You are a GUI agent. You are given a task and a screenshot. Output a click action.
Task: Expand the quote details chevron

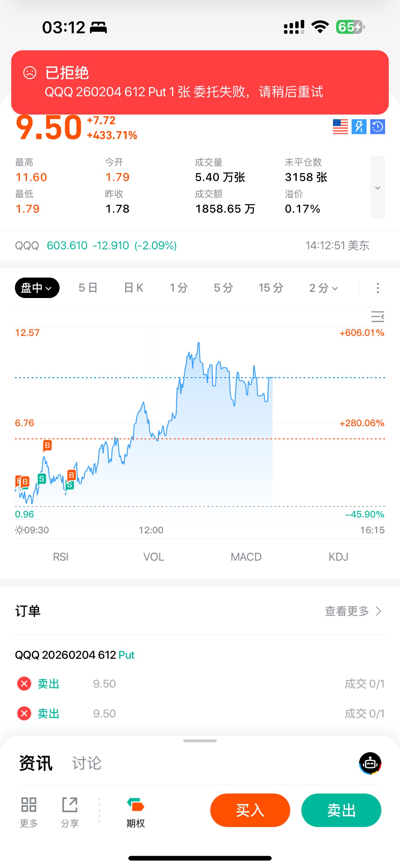coord(377,187)
